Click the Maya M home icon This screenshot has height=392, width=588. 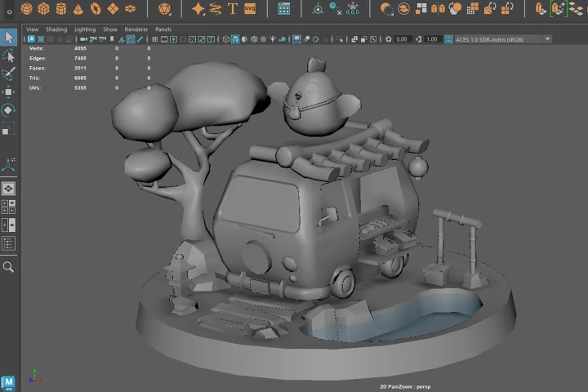[x=8, y=383]
